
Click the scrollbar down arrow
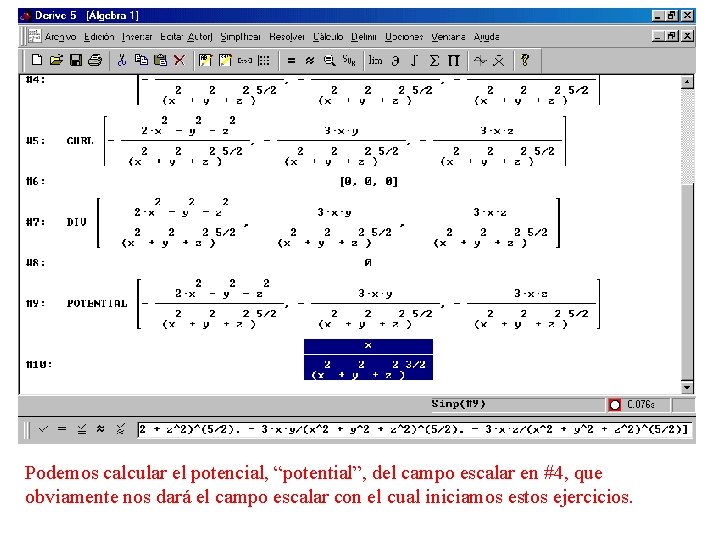[x=687, y=388]
